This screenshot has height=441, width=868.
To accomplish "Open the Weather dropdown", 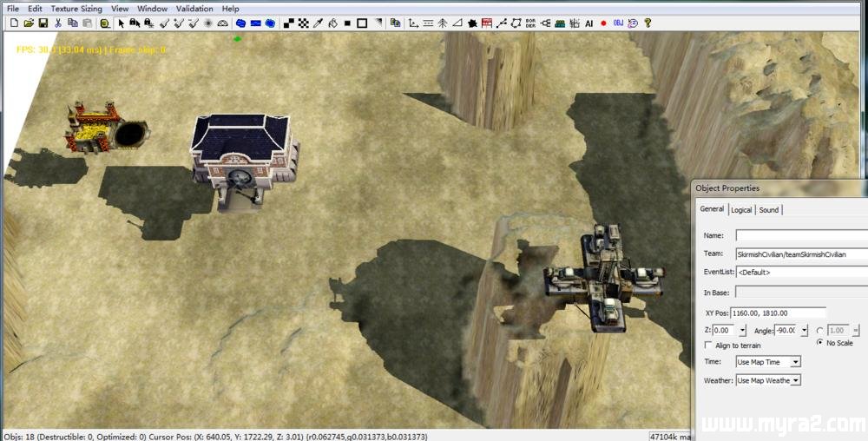I will click(x=795, y=380).
